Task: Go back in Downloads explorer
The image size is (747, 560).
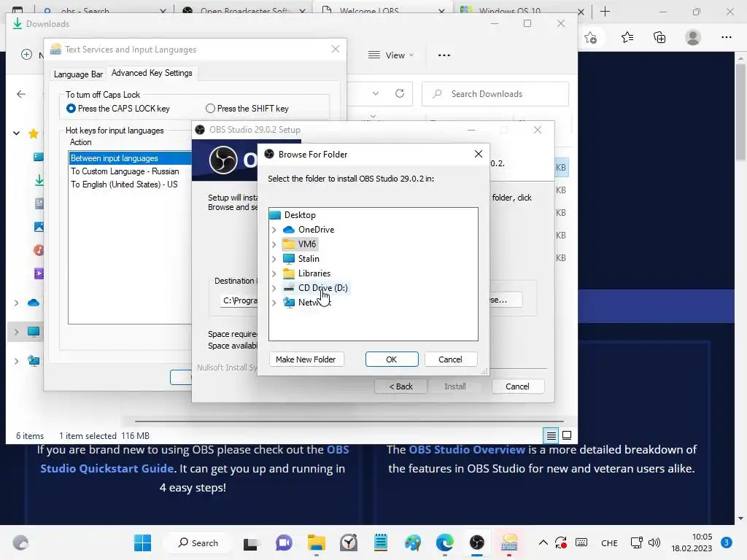Action: (21, 94)
